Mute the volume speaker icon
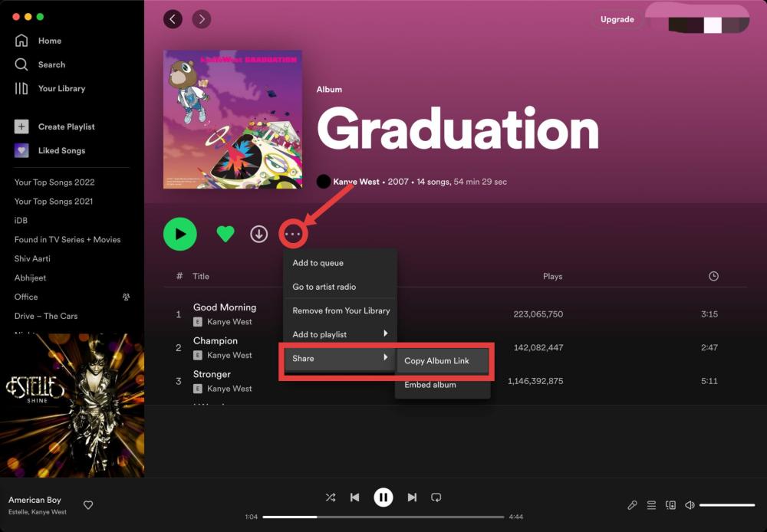 (690, 505)
